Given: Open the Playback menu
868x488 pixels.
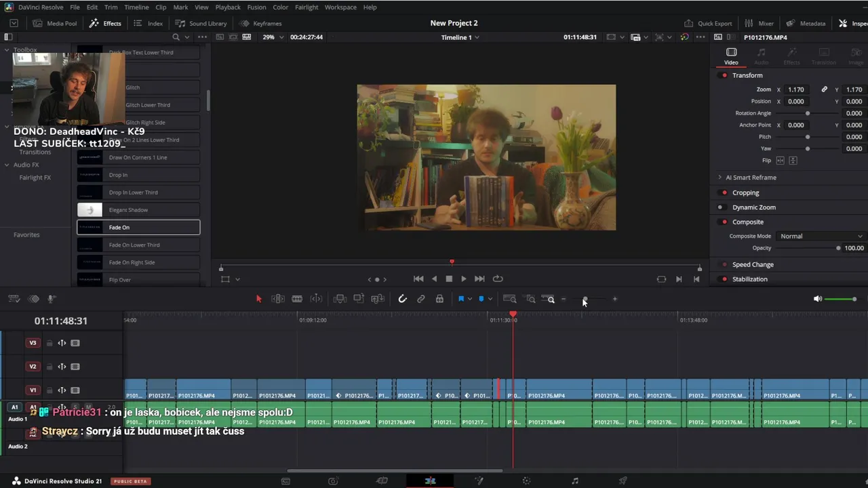Looking at the screenshot, I should (x=228, y=7).
